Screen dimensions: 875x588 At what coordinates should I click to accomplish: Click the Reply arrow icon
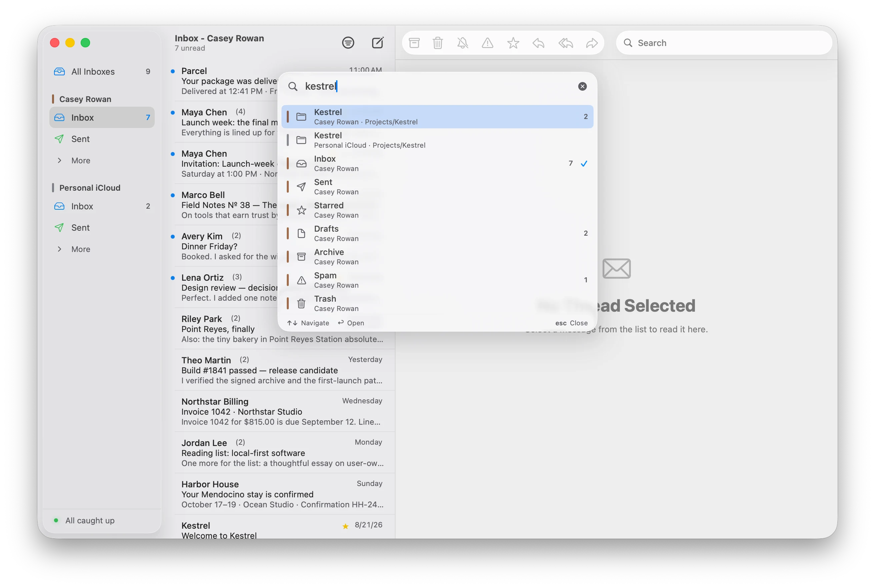(538, 43)
